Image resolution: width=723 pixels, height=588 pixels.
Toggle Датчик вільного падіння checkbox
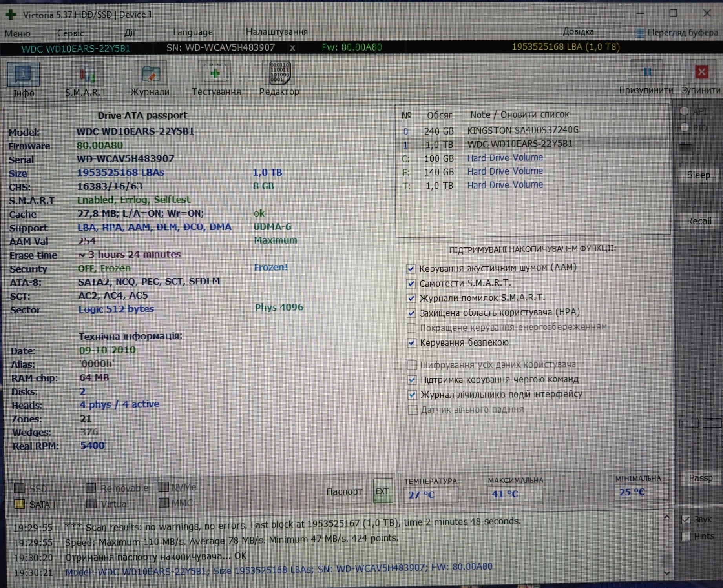412,410
